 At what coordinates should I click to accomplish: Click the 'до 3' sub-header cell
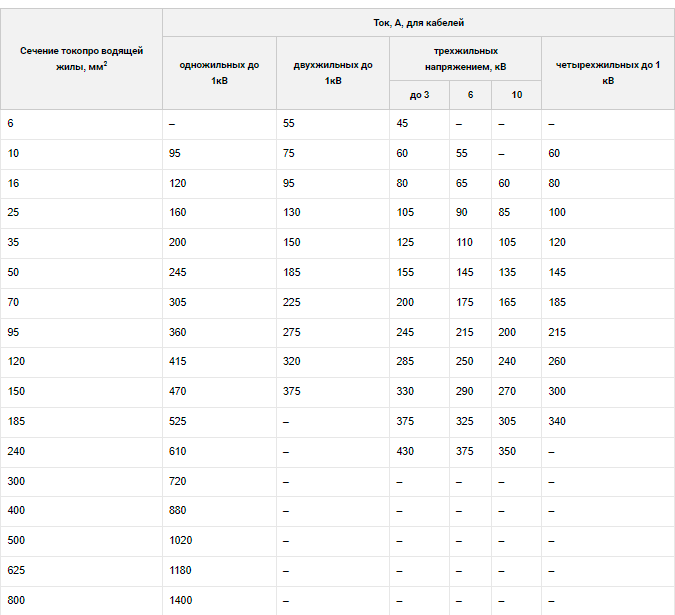(x=419, y=95)
